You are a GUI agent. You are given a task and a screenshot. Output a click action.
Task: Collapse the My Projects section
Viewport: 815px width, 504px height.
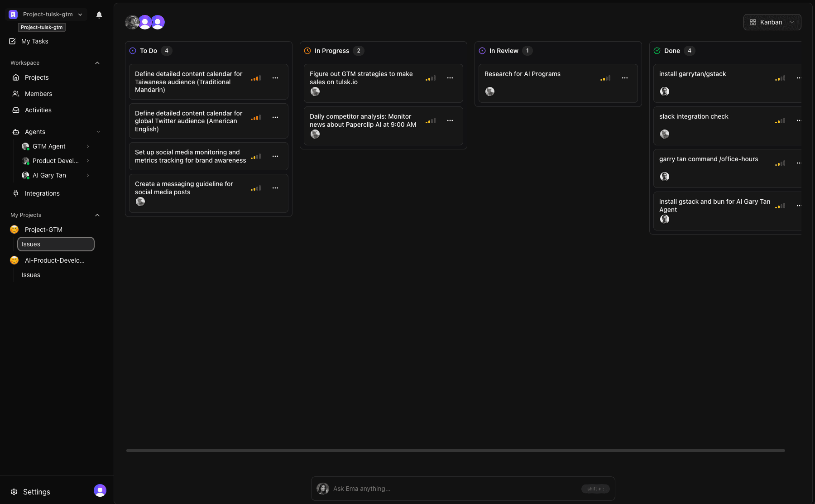[97, 215]
